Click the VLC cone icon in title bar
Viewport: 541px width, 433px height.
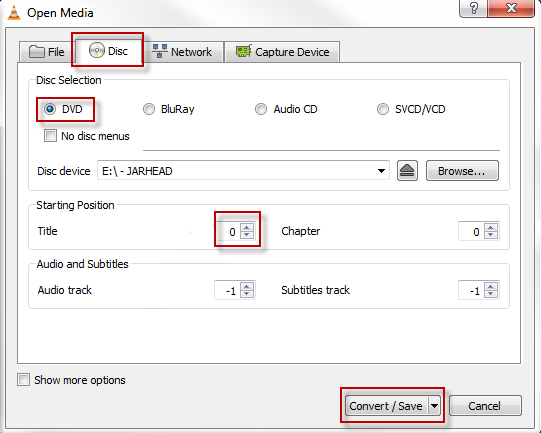[x=14, y=13]
